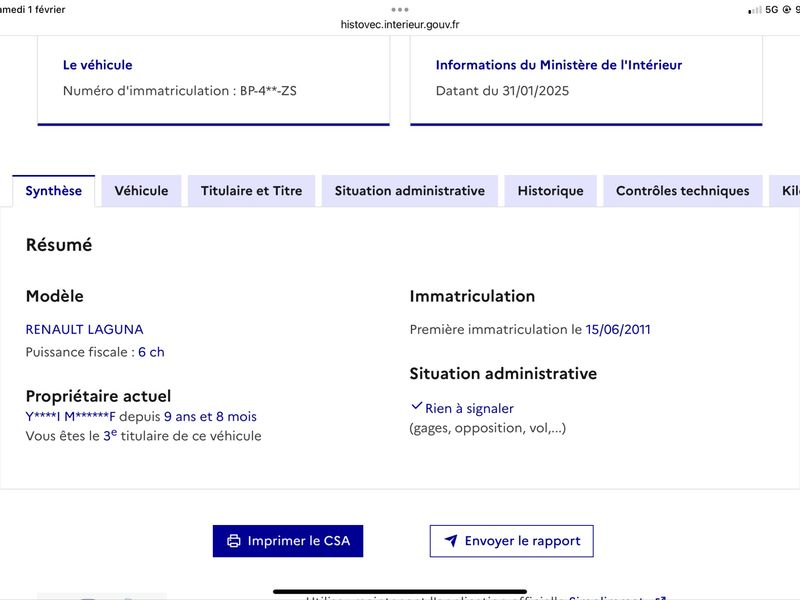
Task: Click the owner name Y****I M******F
Action: 70,417
